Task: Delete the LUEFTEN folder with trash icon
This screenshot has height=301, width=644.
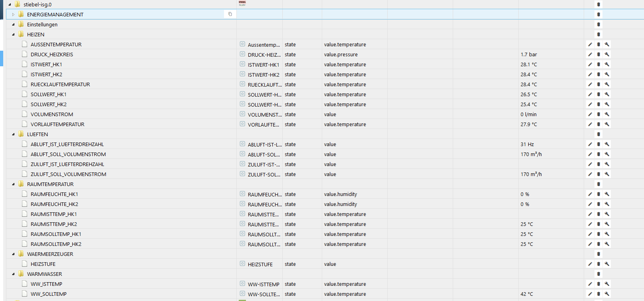Action: (598, 134)
